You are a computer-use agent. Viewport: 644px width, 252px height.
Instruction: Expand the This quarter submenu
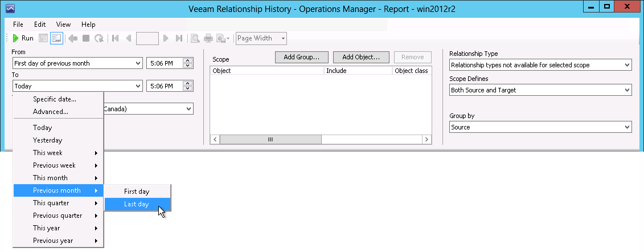[58, 202]
